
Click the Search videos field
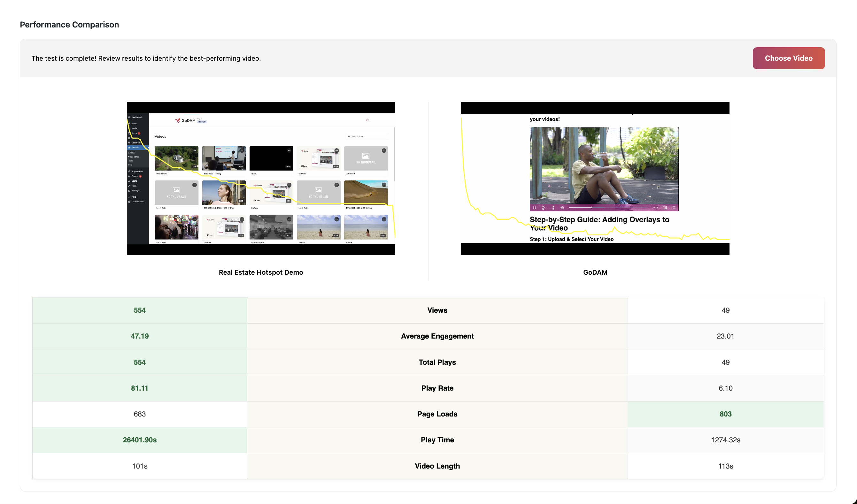click(367, 136)
